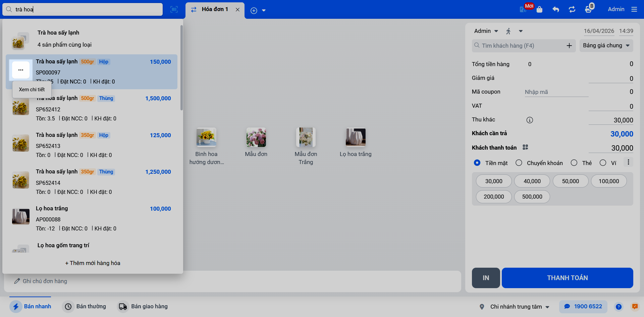Open the Bảng giá chung price list dropdown
Image resolution: width=644 pixels, height=317 pixels.
pos(606,46)
